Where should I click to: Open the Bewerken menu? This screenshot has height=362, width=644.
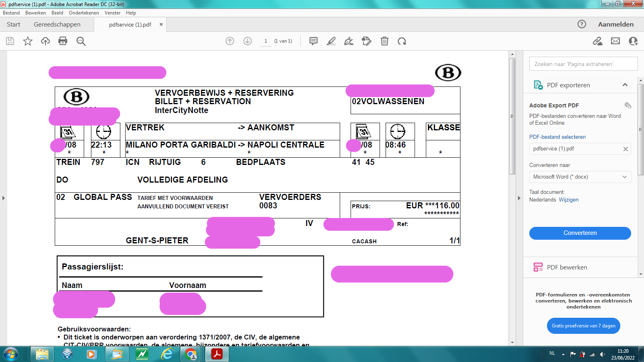click(35, 13)
